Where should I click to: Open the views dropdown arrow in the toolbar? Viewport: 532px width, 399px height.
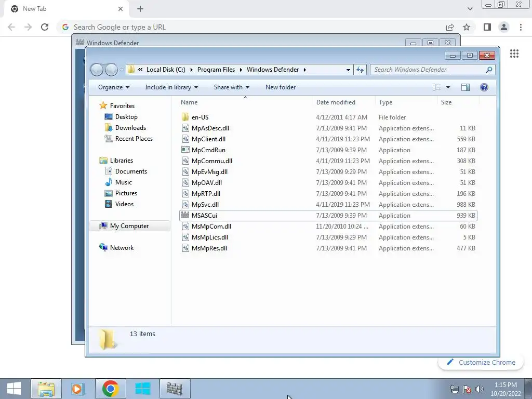[x=448, y=87]
